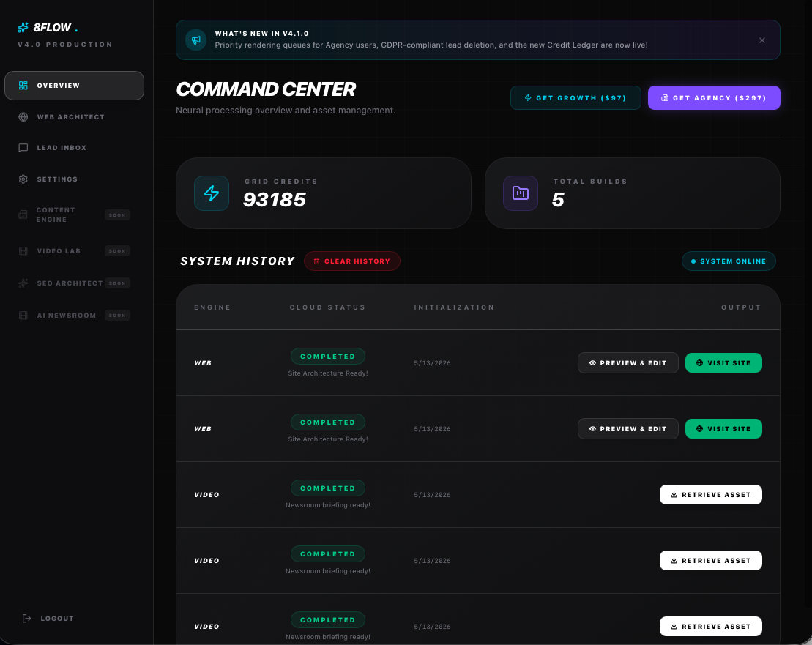Click the AI Newsroom film icon

click(23, 316)
